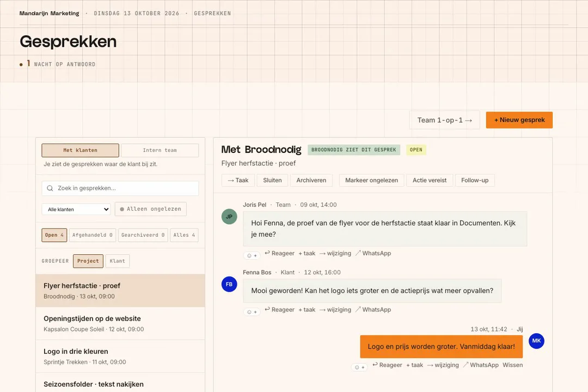Reply to Fenna Bos's message
The image size is (588, 392).
(x=280, y=309)
